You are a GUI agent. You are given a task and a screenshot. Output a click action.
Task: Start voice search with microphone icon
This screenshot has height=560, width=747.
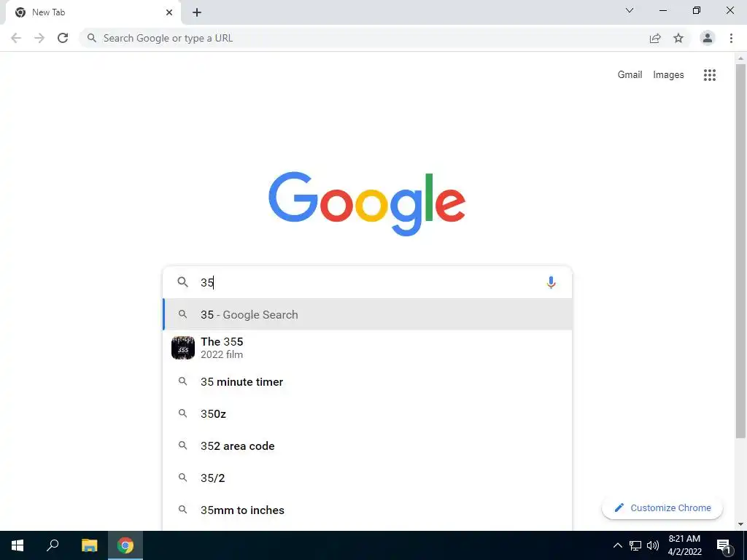[x=551, y=282]
